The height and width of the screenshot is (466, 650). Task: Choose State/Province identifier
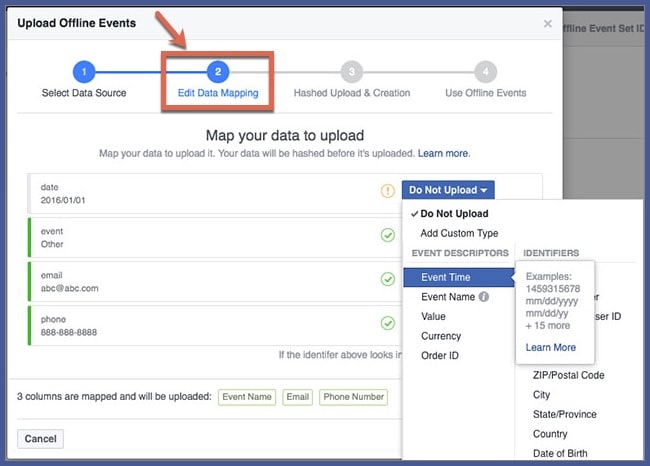[565, 414]
